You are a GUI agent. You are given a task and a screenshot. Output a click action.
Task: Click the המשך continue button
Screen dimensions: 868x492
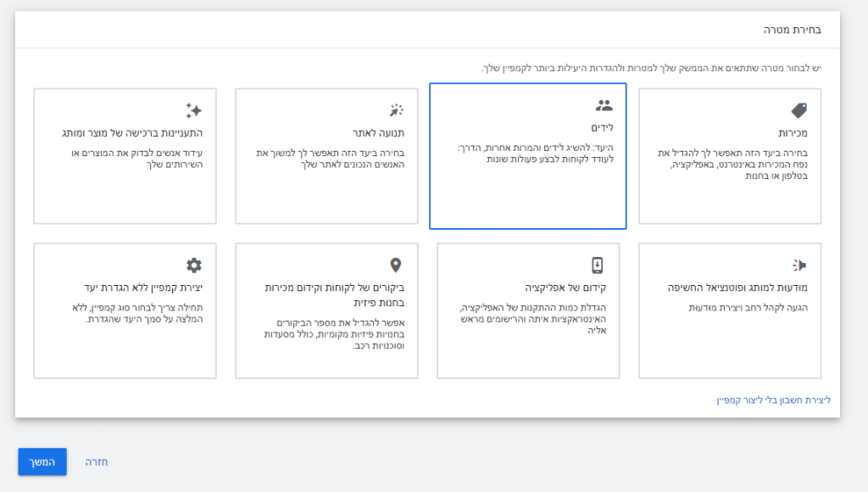tap(42, 461)
